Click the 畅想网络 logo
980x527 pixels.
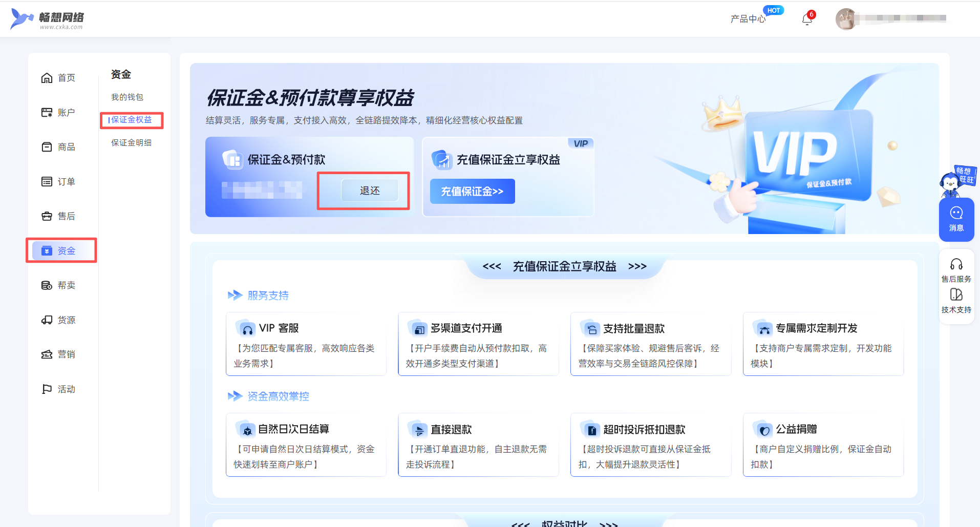pyautogui.click(x=47, y=19)
